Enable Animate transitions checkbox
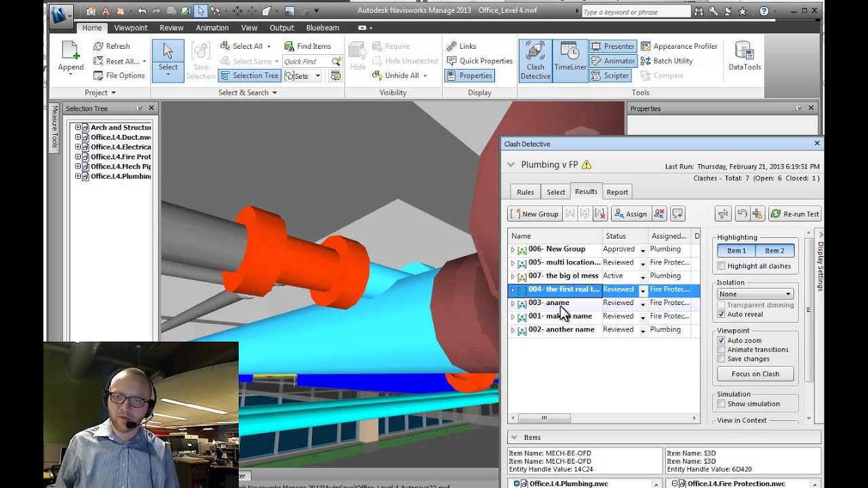Screen dimensions: 868x488 coord(722,350)
